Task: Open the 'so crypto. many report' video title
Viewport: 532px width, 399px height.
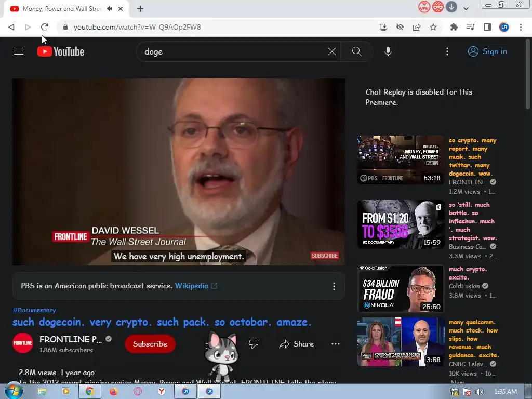Action: (473, 157)
